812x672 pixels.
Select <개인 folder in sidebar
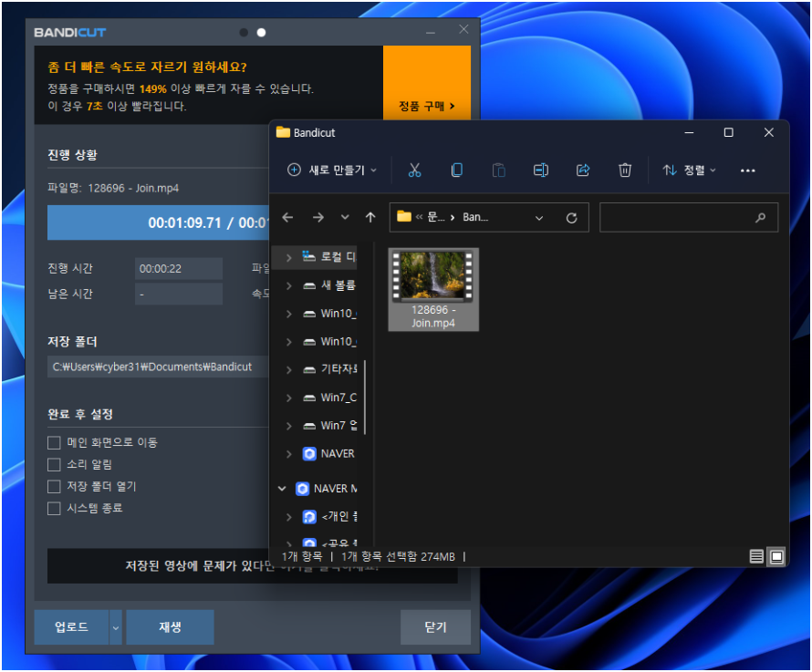[329, 517]
